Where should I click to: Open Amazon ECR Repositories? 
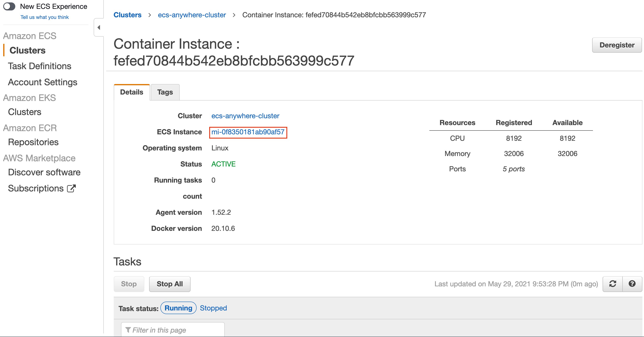[33, 142]
